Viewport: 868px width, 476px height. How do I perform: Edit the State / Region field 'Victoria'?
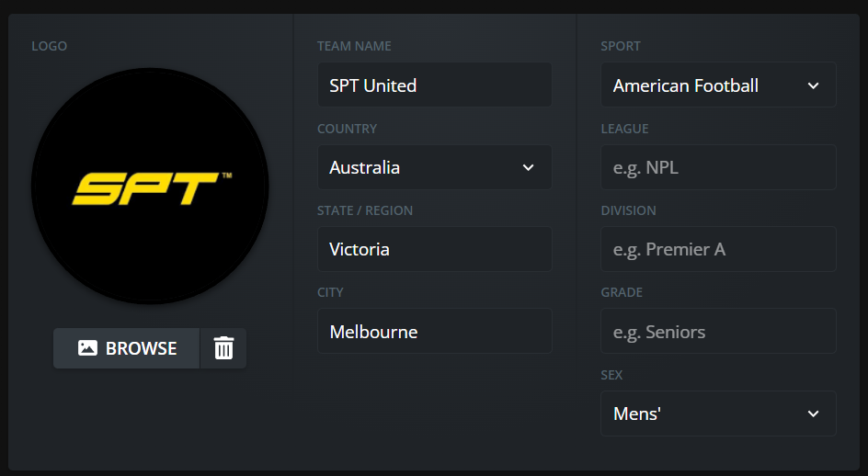tap(435, 249)
